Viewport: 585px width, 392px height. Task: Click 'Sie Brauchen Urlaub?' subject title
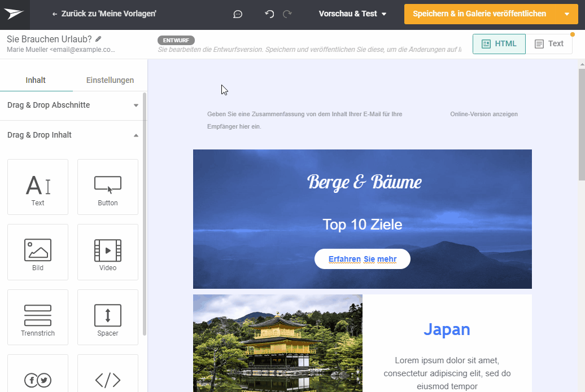[49, 39]
